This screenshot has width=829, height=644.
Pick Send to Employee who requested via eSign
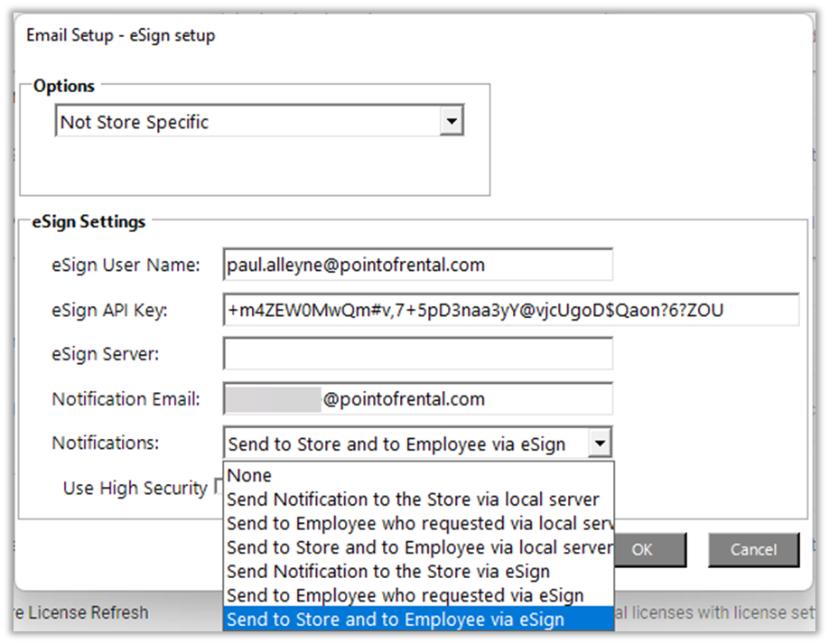tap(405, 595)
